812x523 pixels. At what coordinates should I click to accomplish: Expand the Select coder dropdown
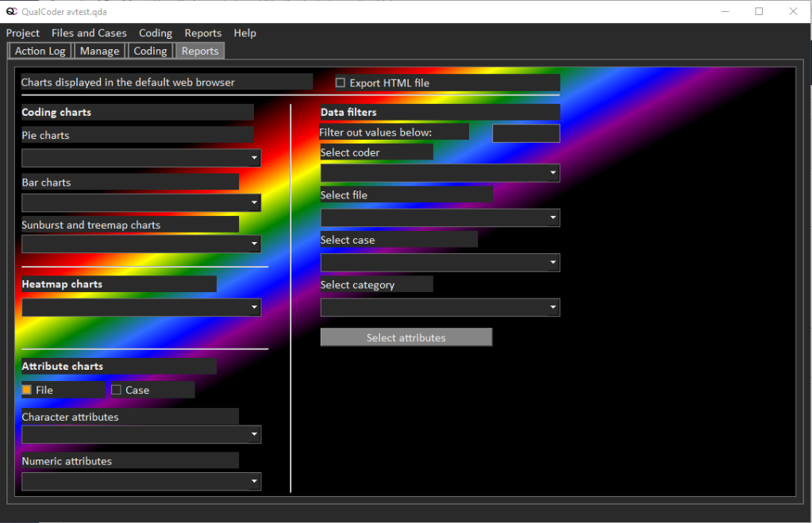pos(440,173)
